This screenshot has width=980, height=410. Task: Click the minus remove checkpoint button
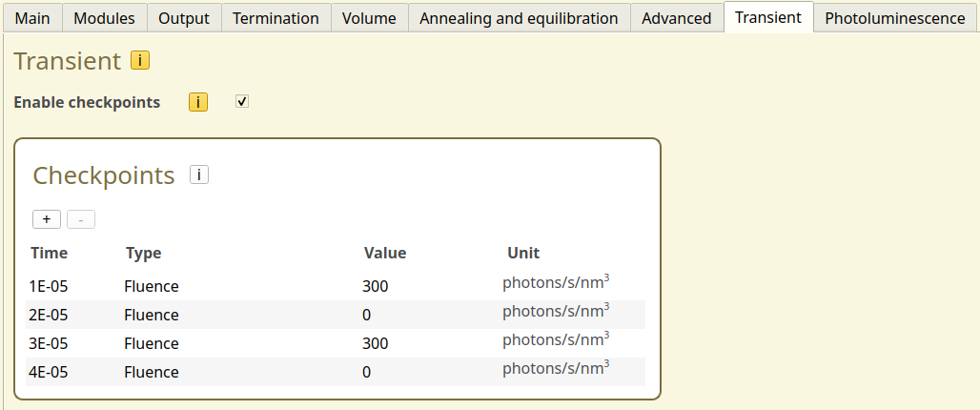(x=81, y=219)
